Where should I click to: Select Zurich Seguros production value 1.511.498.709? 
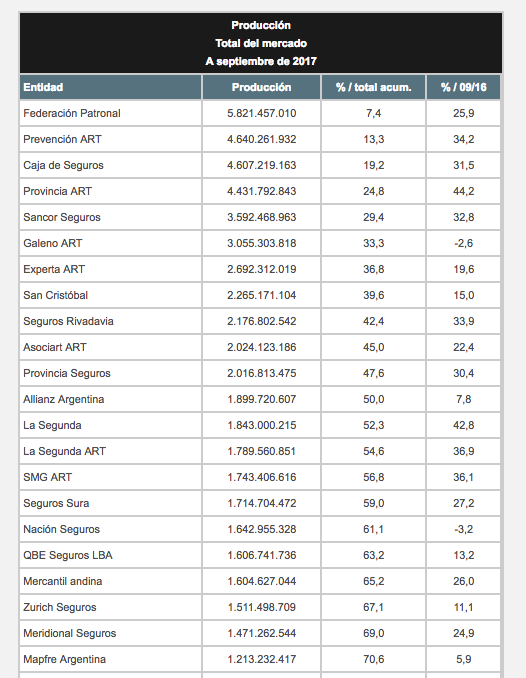coord(262,607)
